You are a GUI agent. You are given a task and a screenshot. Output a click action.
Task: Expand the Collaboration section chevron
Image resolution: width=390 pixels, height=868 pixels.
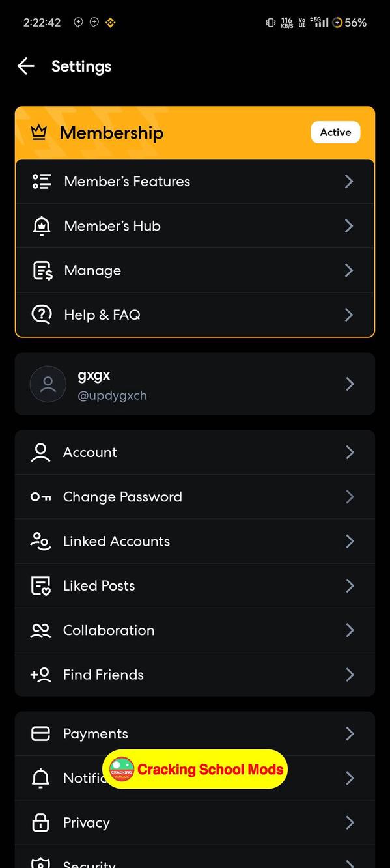click(x=350, y=630)
